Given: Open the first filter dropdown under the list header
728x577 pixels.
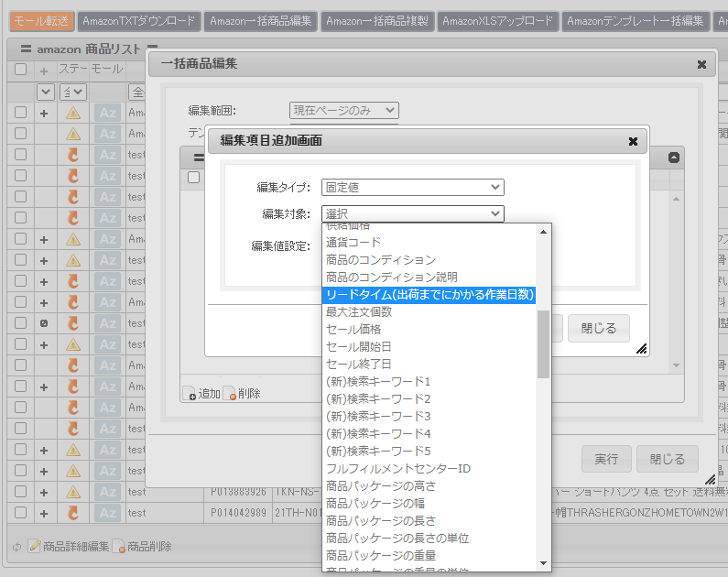Looking at the screenshot, I should pyautogui.click(x=46, y=92).
